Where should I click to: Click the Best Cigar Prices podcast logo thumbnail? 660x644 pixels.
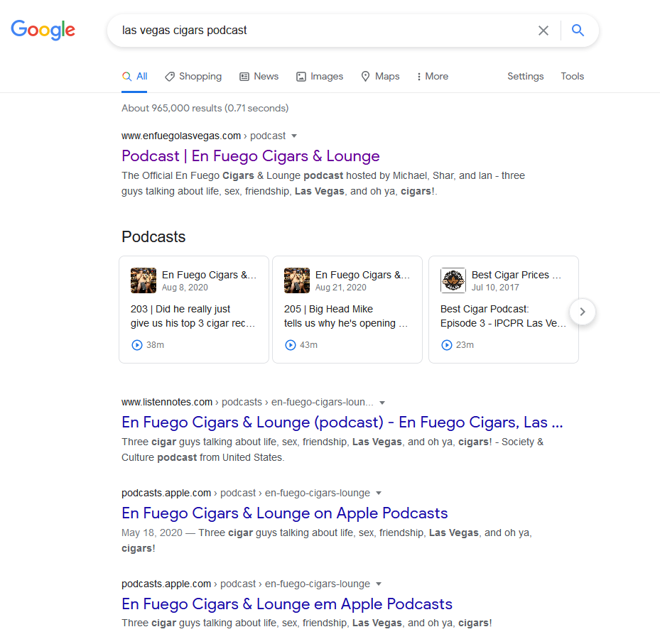[453, 280]
